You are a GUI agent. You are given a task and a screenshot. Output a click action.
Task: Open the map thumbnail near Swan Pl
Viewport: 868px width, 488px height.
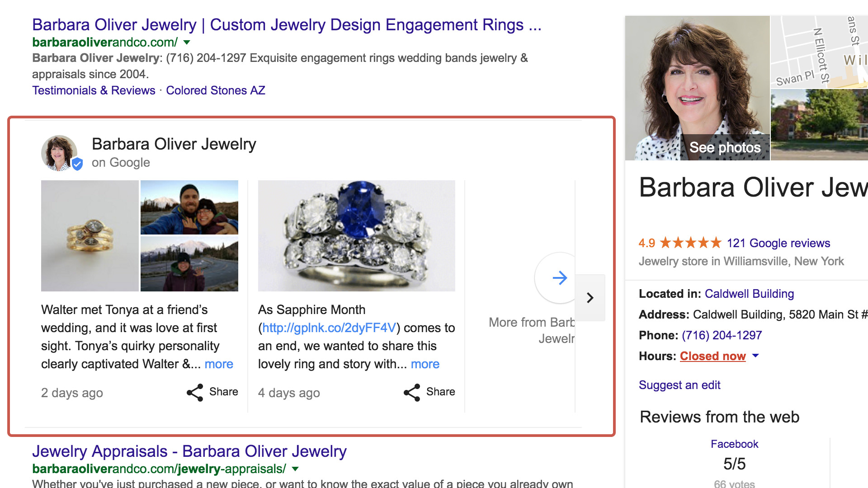(x=819, y=52)
